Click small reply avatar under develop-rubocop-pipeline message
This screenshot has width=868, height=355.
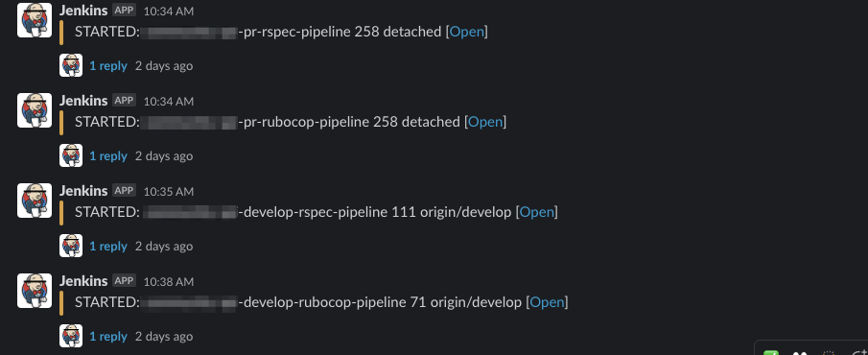coord(71,336)
